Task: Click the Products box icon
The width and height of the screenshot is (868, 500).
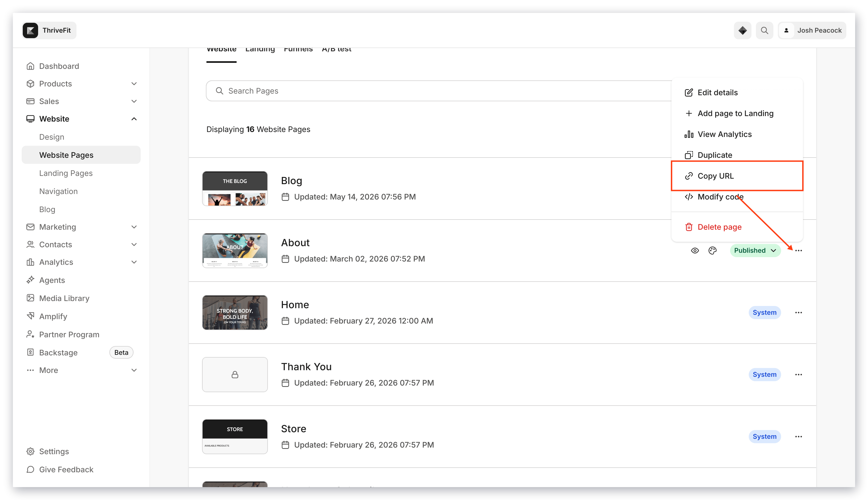Action: pyautogui.click(x=30, y=83)
